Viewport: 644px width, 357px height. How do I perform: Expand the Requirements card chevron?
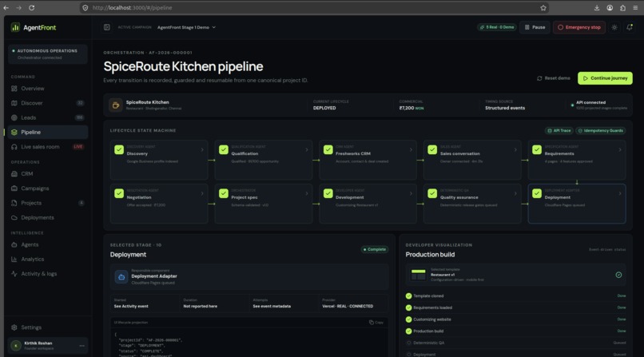620,150
